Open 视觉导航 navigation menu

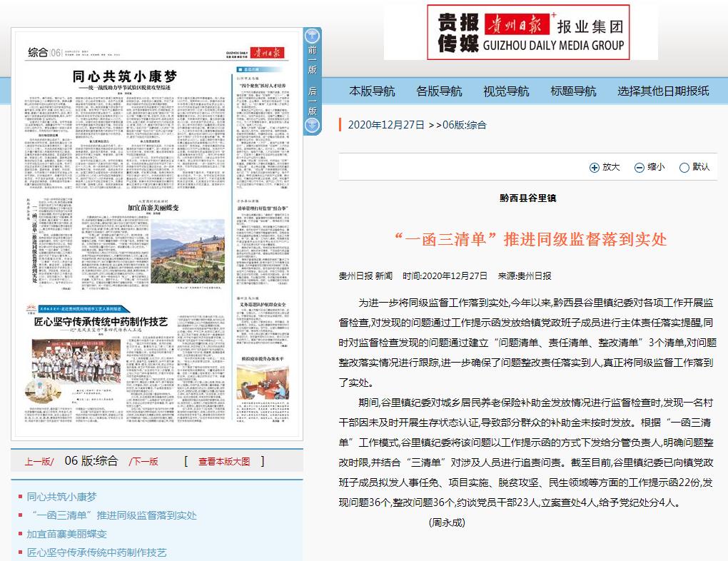tap(506, 91)
